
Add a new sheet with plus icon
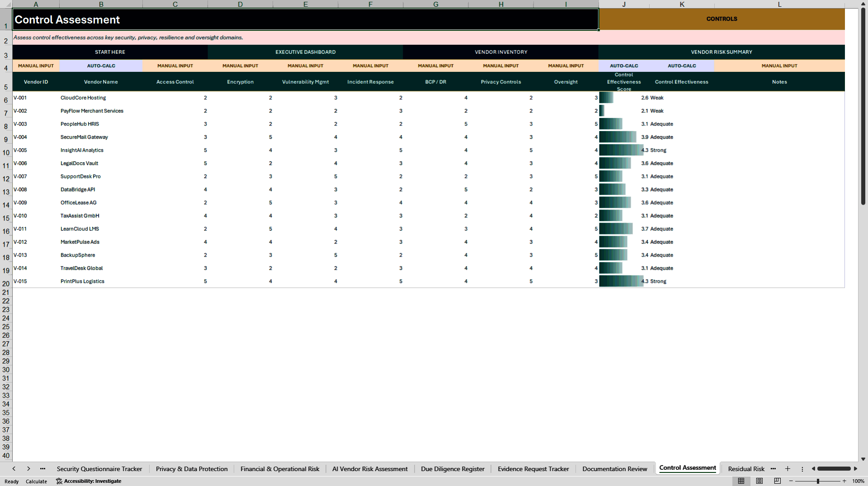coord(788,469)
